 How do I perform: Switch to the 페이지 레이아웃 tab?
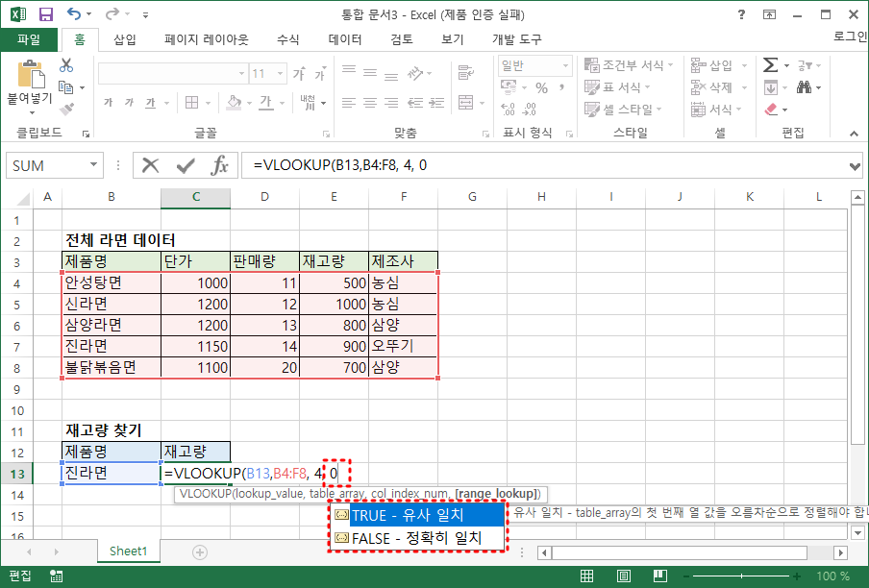(206, 39)
